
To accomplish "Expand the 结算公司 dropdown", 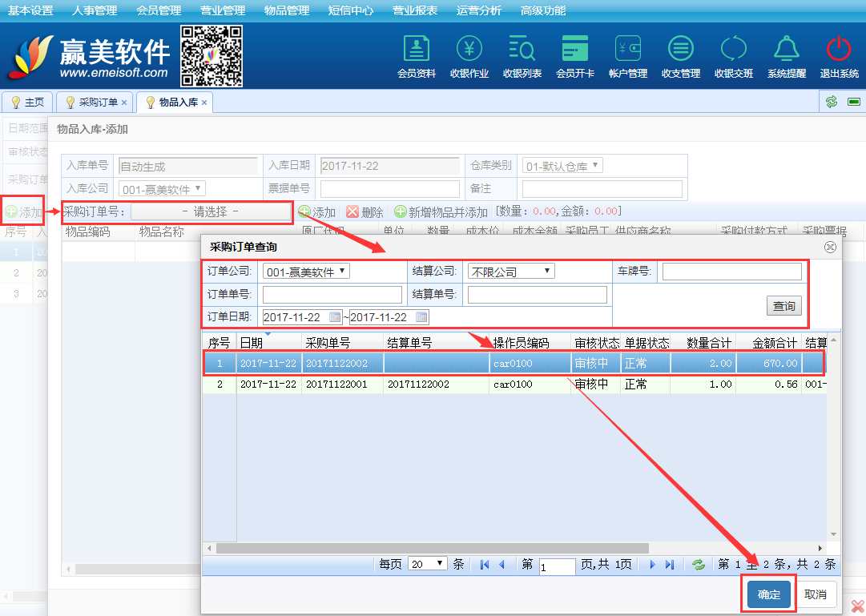I will pos(512,272).
